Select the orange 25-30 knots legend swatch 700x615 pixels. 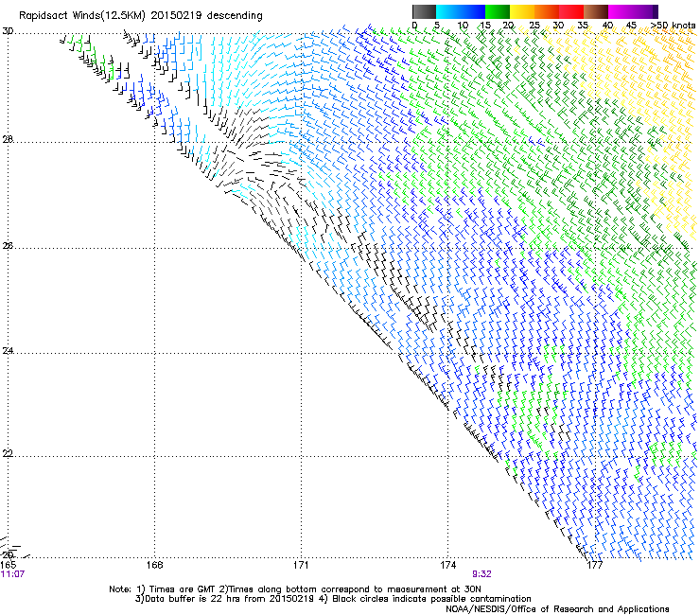pyautogui.click(x=547, y=11)
